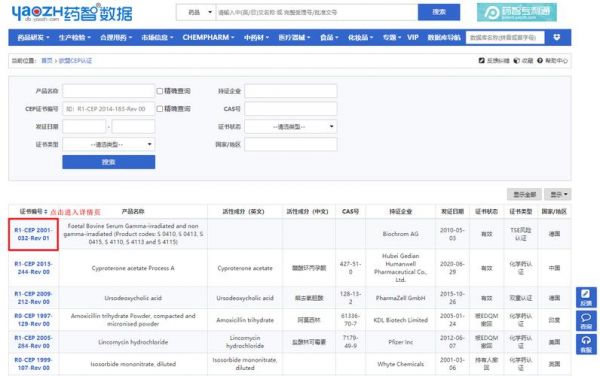Viewport: 600px width, 376px height.
Task: Tick the 精确查询 checkbox beside CEP证书编号
Action: pos(160,109)
